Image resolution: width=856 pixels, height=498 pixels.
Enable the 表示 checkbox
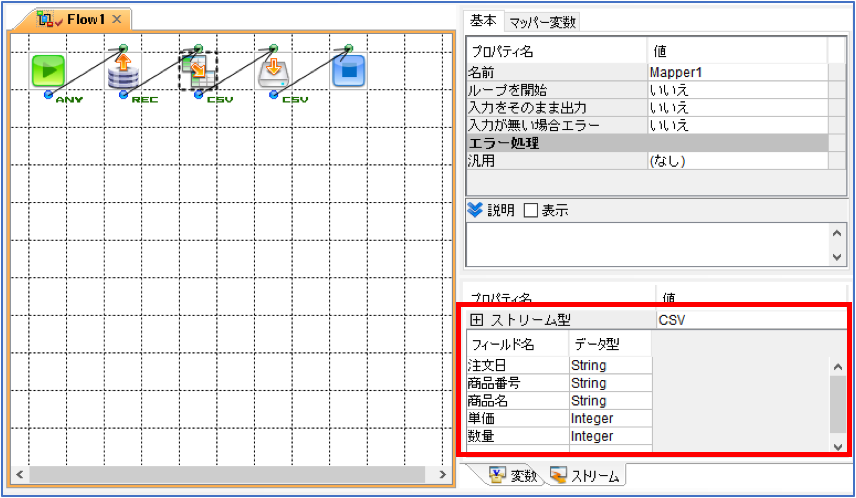click(x=531, y=210)
